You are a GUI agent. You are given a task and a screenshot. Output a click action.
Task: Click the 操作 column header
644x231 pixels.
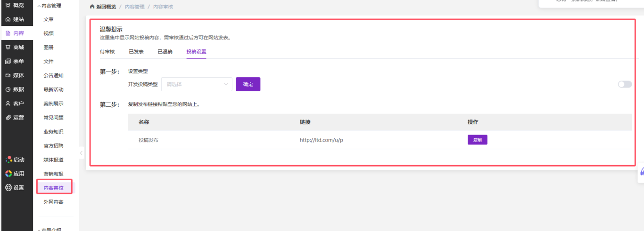(x=473, y=122)
